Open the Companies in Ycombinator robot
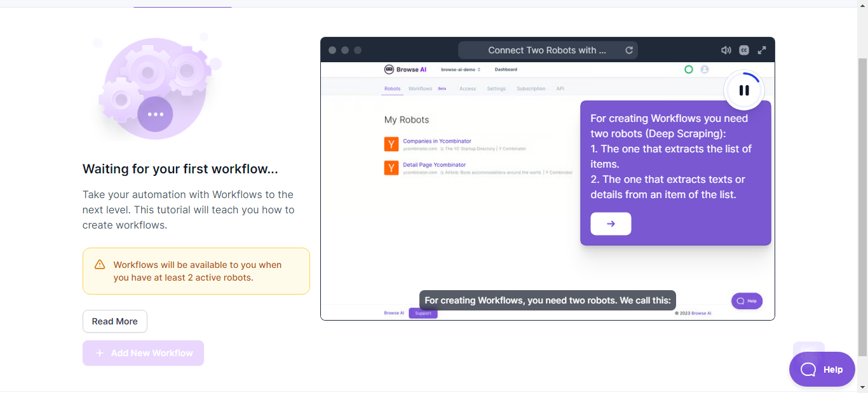Viewport: 868px width, 393px height. pos(437,141)
